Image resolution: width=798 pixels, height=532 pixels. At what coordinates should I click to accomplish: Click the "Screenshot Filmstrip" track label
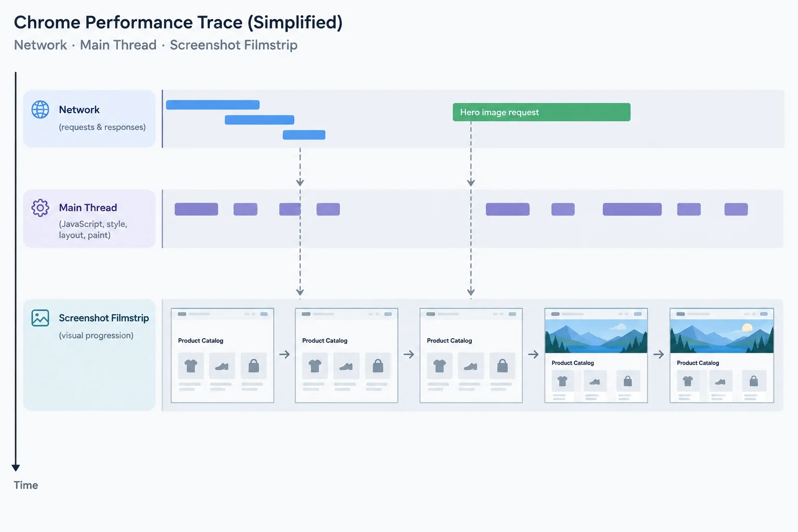click(x=104, y=318)
